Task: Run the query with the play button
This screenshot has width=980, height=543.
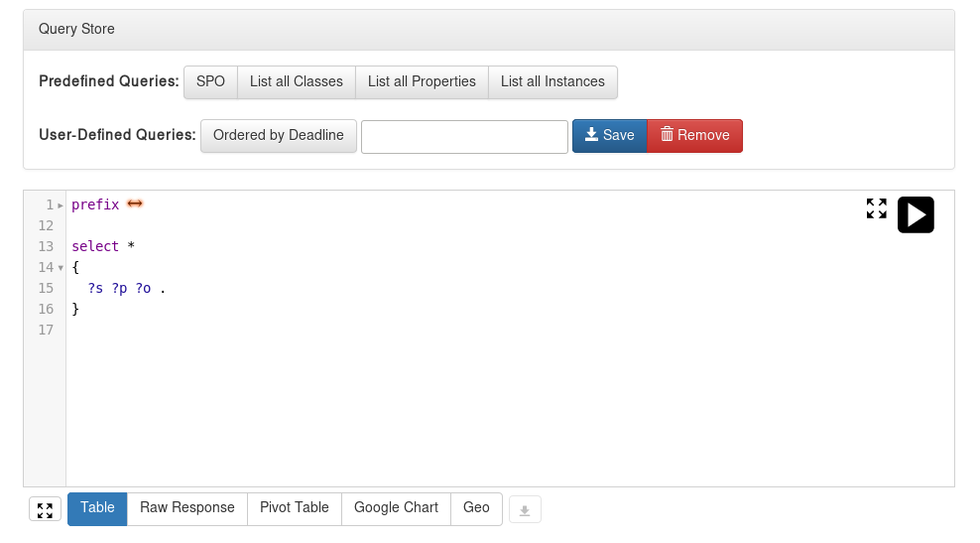Action: 916,214
